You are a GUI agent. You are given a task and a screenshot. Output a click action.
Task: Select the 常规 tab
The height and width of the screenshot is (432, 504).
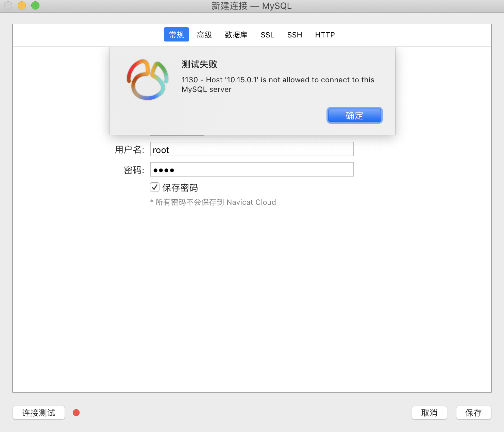pos(176,34)
